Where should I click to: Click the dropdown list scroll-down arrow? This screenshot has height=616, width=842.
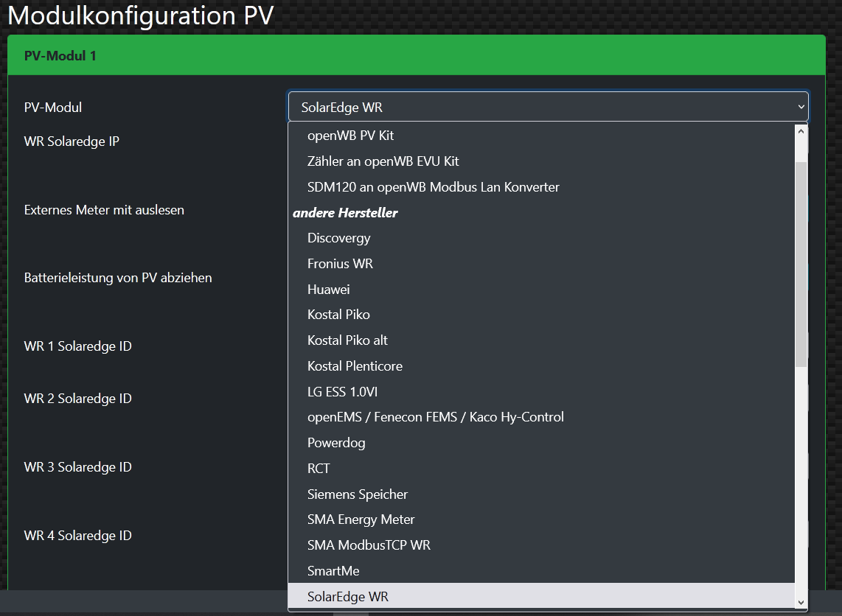[x=801, y=603]
